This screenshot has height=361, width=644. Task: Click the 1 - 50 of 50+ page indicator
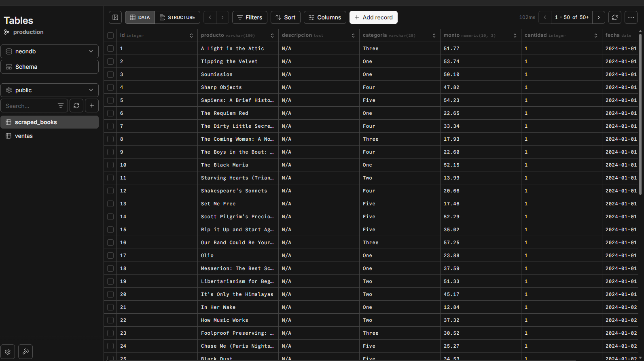(572, 17)
